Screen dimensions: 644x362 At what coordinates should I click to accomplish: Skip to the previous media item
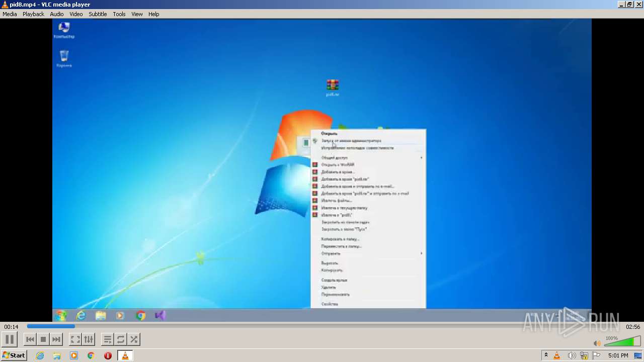pos(30,339)
